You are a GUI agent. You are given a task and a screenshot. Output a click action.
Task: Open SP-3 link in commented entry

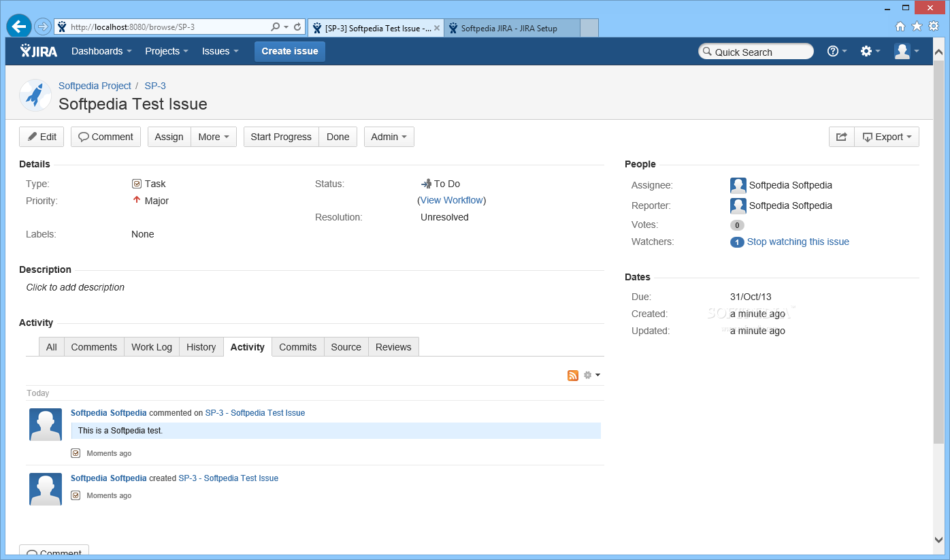point(255,413)
